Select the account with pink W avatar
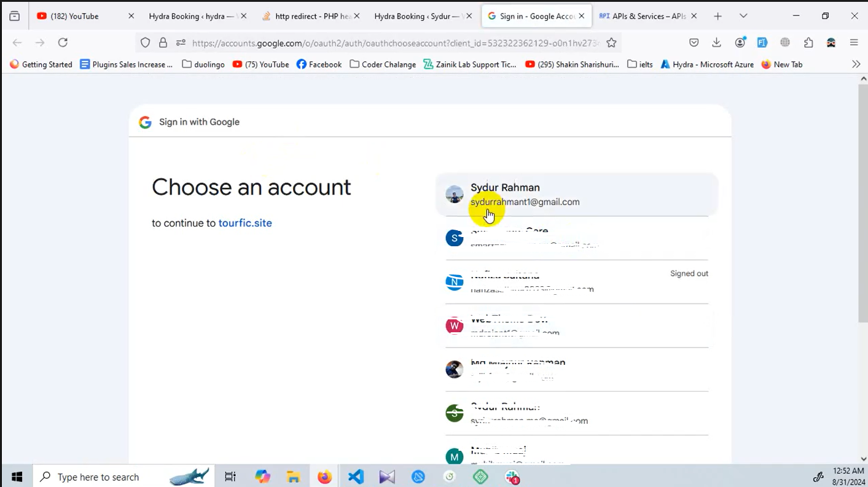 [577, 325]
